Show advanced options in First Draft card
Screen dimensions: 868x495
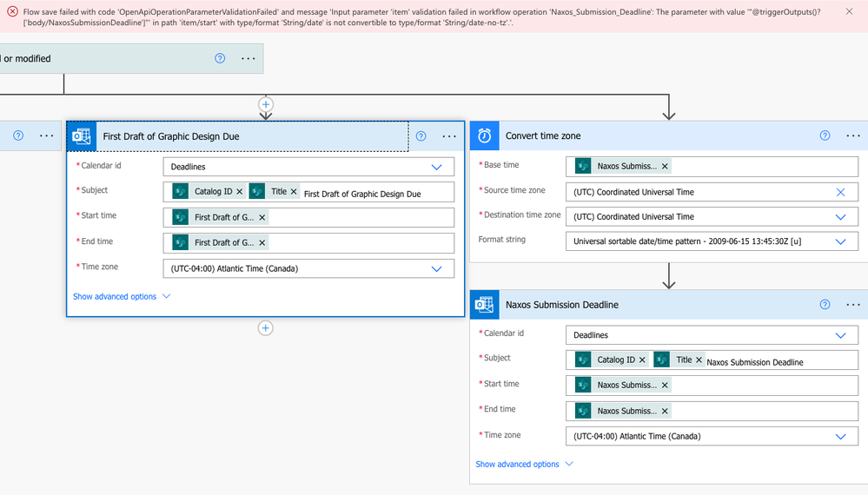coord(122,296)
